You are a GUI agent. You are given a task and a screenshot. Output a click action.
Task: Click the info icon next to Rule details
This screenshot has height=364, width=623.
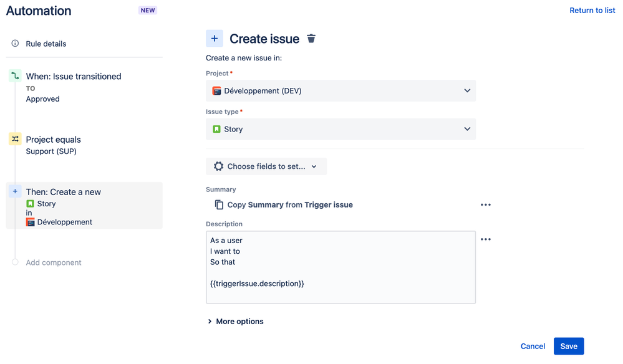[x=14, y=44]
